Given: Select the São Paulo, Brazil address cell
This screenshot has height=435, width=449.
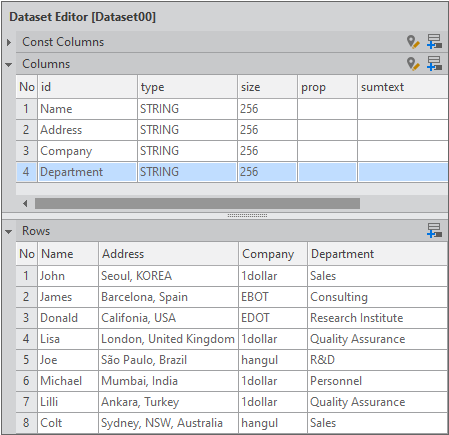Looking at the screenshot, I should (x=169, y=360).
